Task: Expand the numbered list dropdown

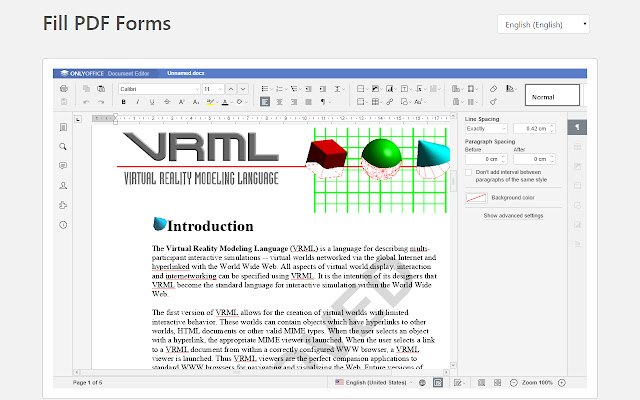Action: (286, 89)
